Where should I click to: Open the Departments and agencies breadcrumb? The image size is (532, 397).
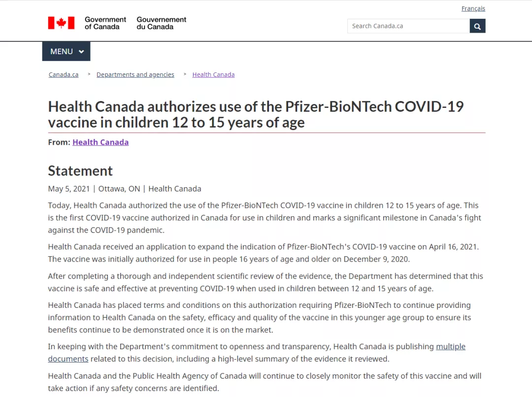pos(135,75)
